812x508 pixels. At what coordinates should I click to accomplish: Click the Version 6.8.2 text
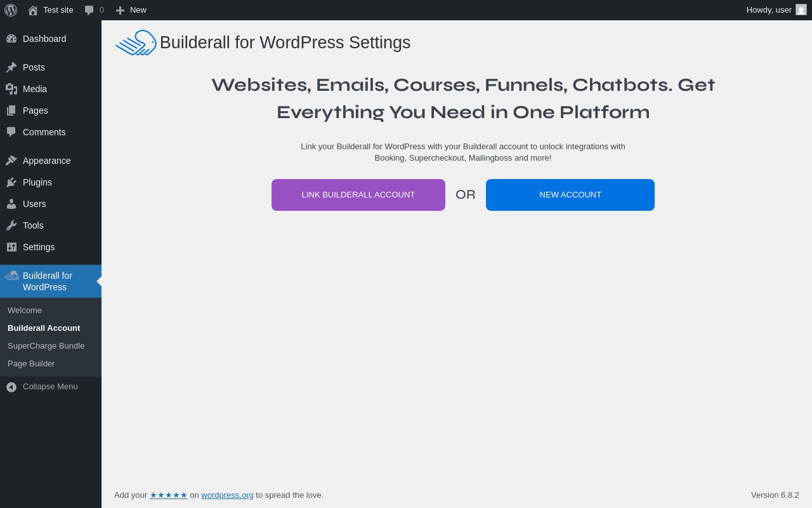(x=775, y=495)
